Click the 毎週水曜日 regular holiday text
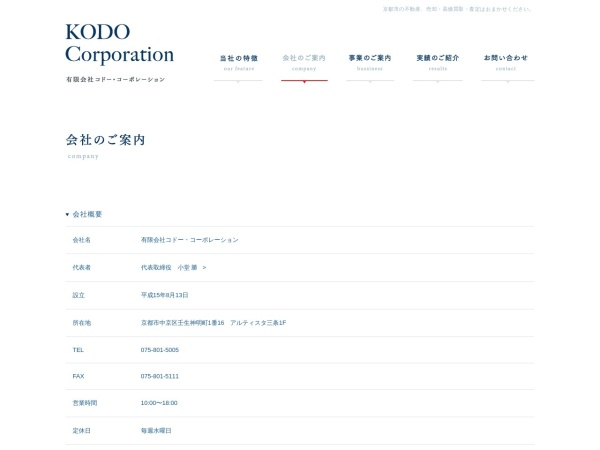 pos(156,430)
